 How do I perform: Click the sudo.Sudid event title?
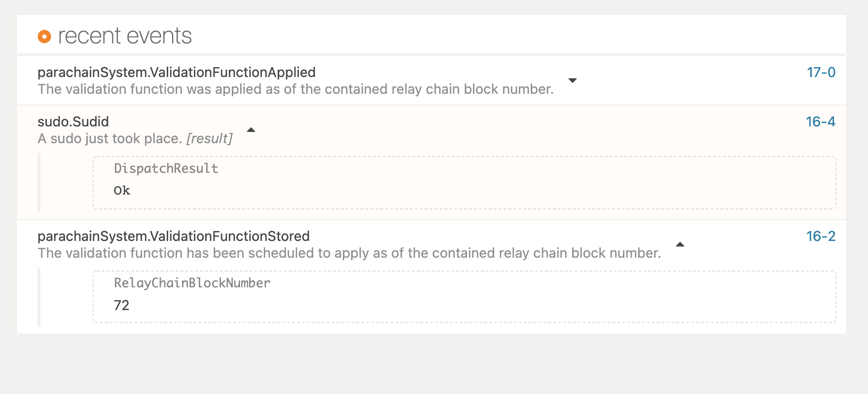coord(73,122)
